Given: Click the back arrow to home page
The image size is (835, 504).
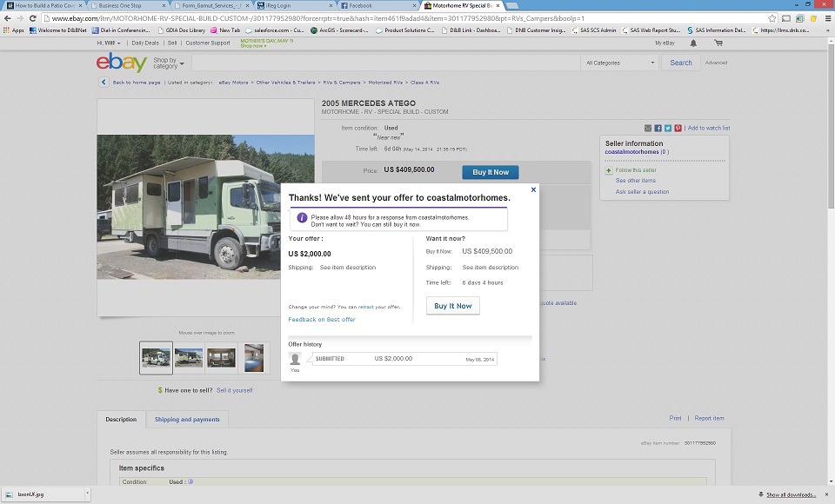Looking at the screenshot, I should (x=104, y=83).
